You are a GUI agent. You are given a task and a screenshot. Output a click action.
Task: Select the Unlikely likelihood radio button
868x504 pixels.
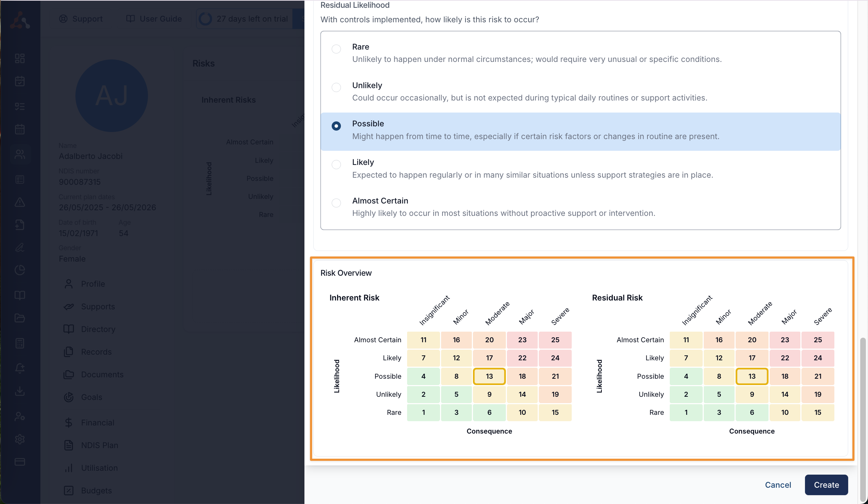(x=336, y=87)
